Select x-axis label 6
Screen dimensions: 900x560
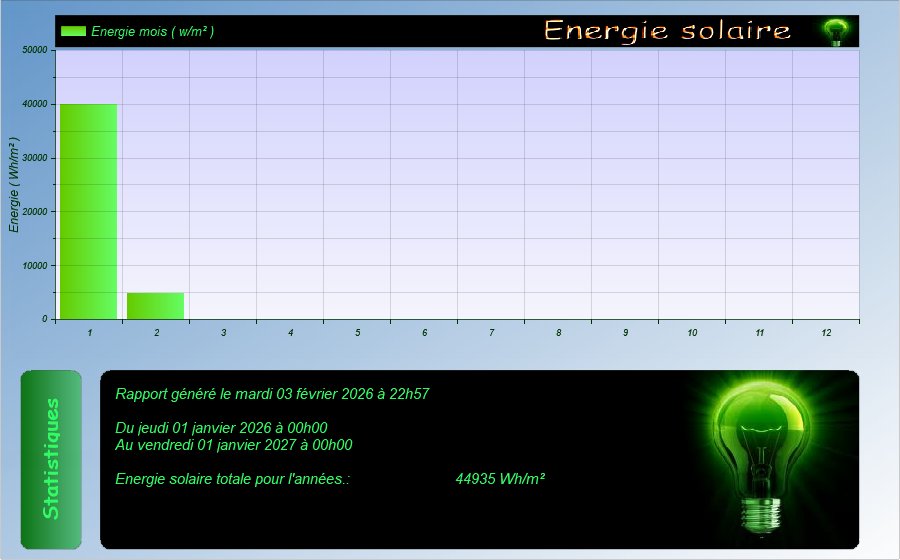coord(424,332)
